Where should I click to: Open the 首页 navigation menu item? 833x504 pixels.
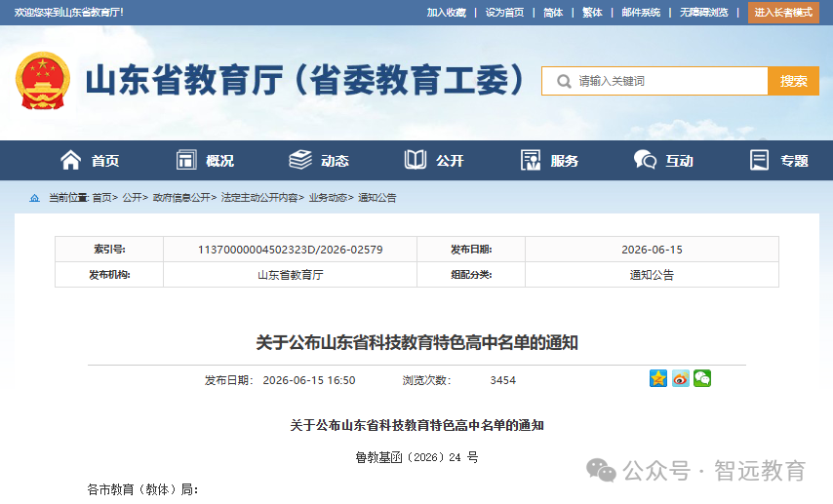[105, 161]
